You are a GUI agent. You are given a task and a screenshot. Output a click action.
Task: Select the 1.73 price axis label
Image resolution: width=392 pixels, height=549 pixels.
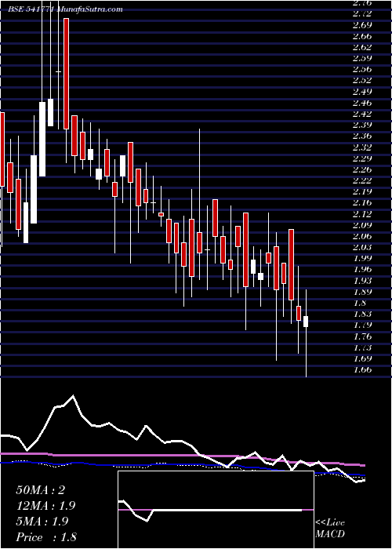(x=361, y=348)
